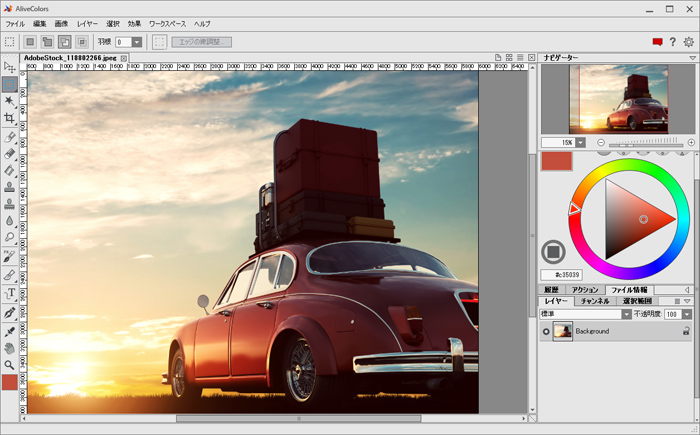
Task: Close the AdobeStock_118802266.jpeg document tab
Action: (x=124, y=58)
